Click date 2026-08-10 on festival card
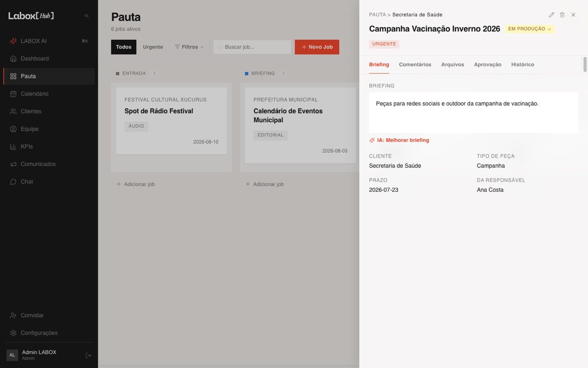Viewport: 588px width, 368px height. (206, 142)
